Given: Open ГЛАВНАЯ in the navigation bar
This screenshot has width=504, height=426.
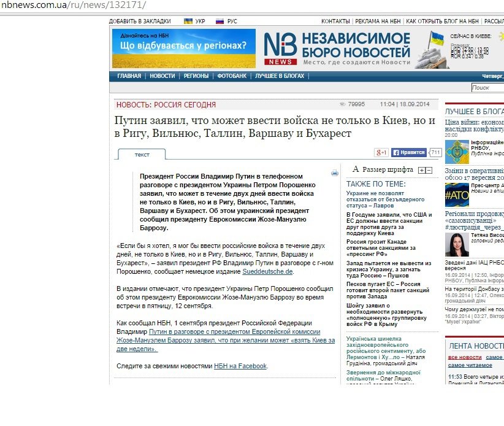Looking at the screenshot, I should [x=129, y=76].
